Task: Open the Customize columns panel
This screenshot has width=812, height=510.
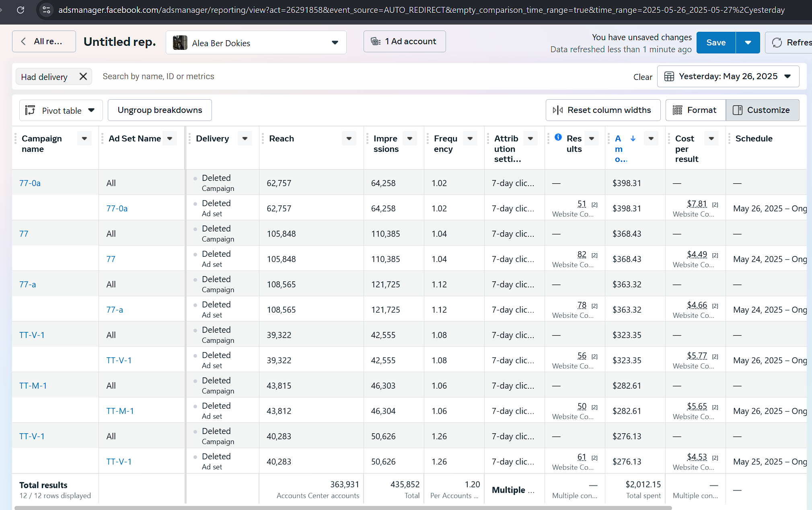Action: click(x=762, y=110)
